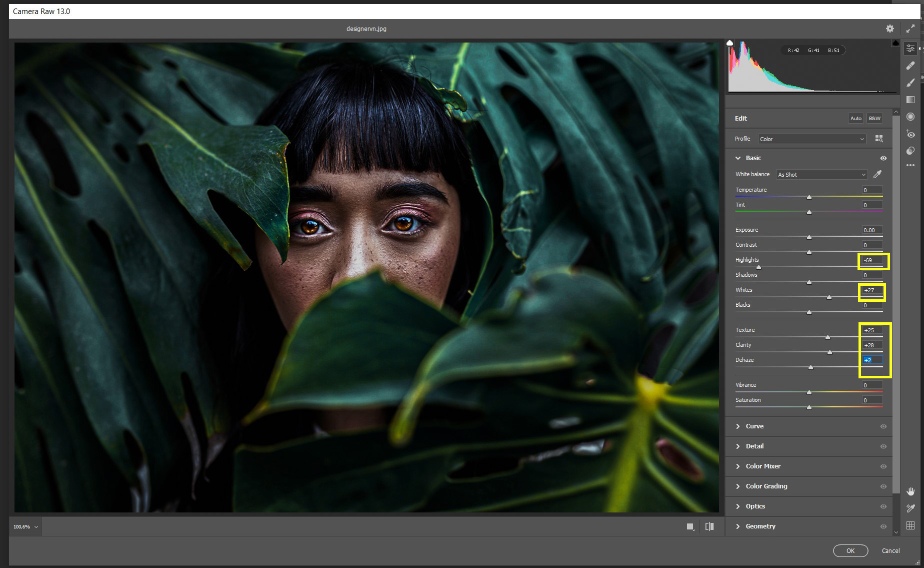
Task: Click the Highlights slider handle
Action: tap(758, 267)
